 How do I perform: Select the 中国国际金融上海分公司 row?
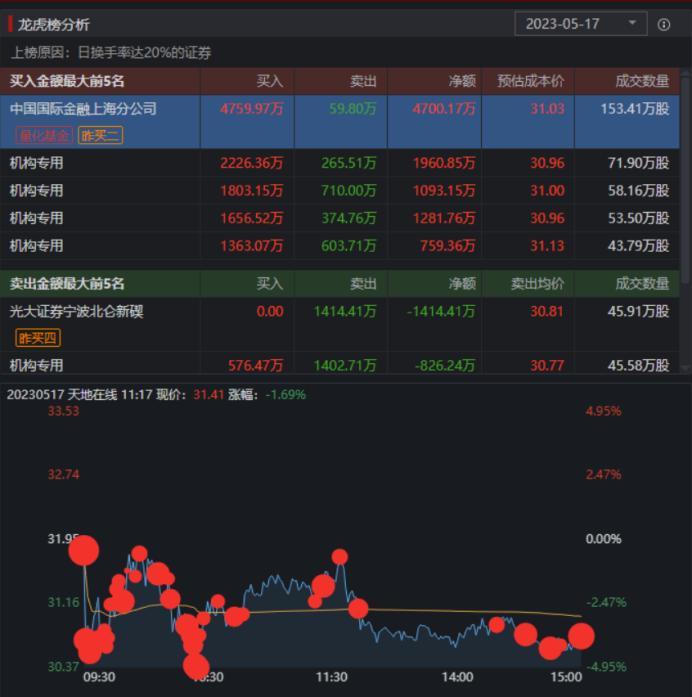point(84,108)
